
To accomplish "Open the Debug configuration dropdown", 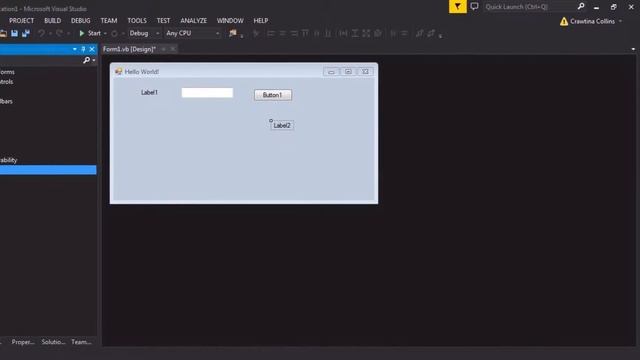I will (144, 33).
